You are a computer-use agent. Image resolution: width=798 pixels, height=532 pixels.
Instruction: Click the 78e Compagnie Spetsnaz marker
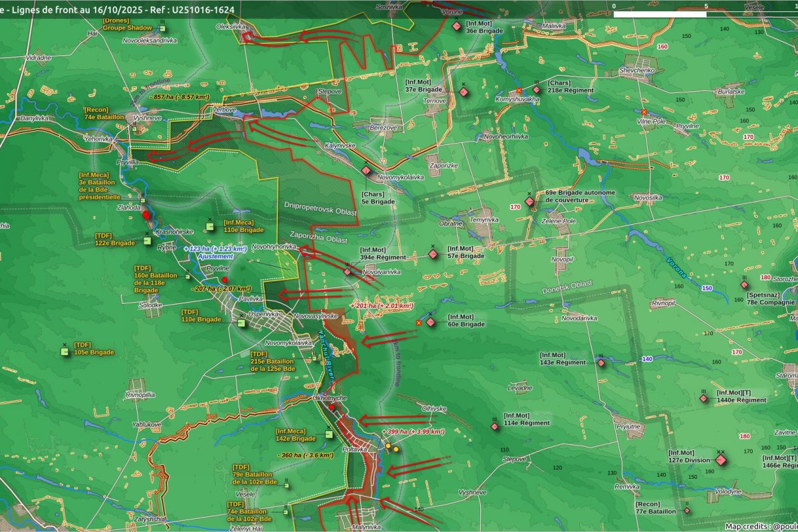744,285
